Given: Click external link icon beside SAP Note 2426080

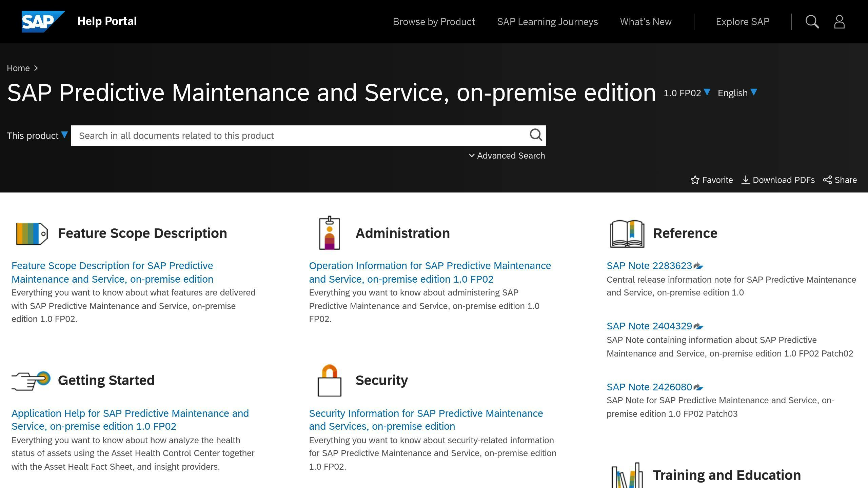Looking at the screenshot, I should point(698,387).
